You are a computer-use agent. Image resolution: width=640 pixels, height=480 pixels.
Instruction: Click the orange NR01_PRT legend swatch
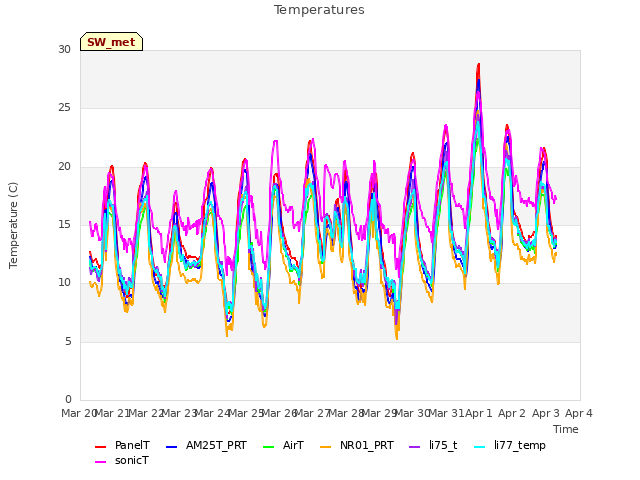tap(325, 447)
